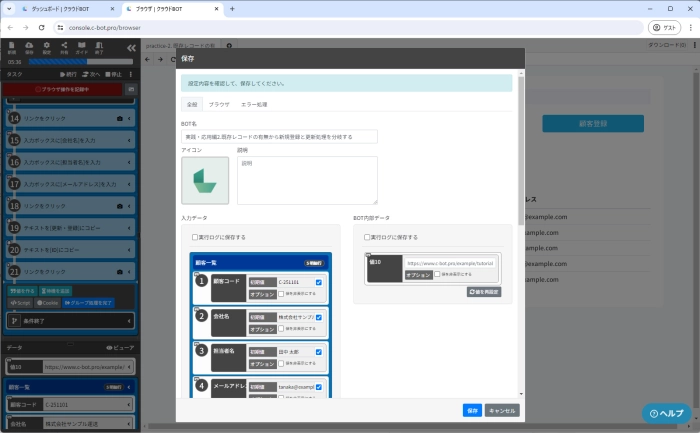Click the 保存 cloud icon in sidebar toolbar
Screen dimensions: 700x433
[x=28, y=48]
